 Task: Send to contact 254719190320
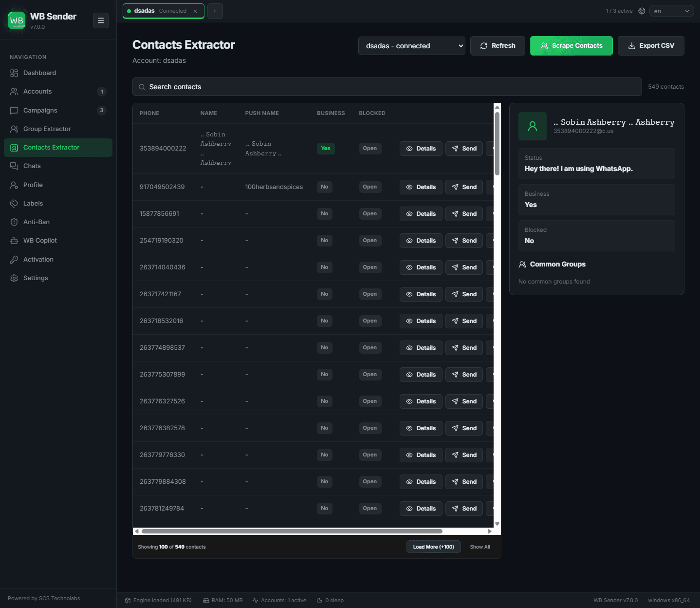(x=464, y=241)
